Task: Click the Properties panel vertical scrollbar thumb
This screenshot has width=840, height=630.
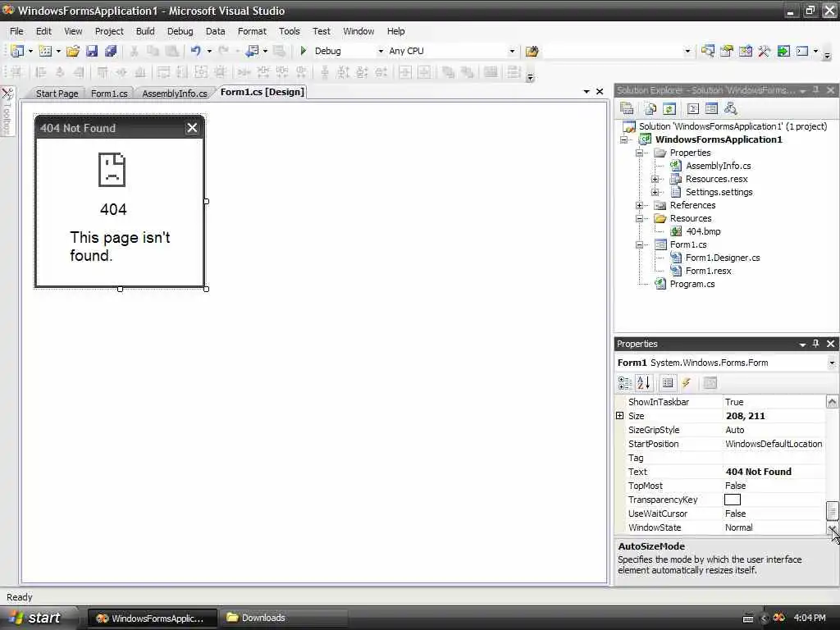Action: pyautogui.click(x=832, y=510)
